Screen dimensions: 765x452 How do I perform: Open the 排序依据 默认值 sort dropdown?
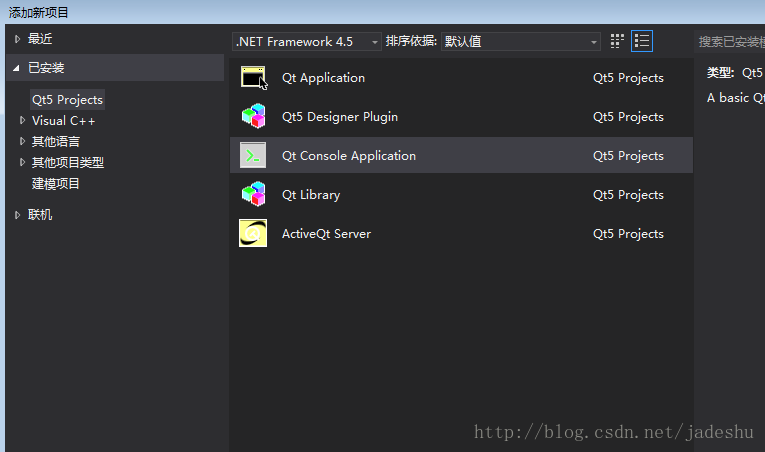(521, 41)
